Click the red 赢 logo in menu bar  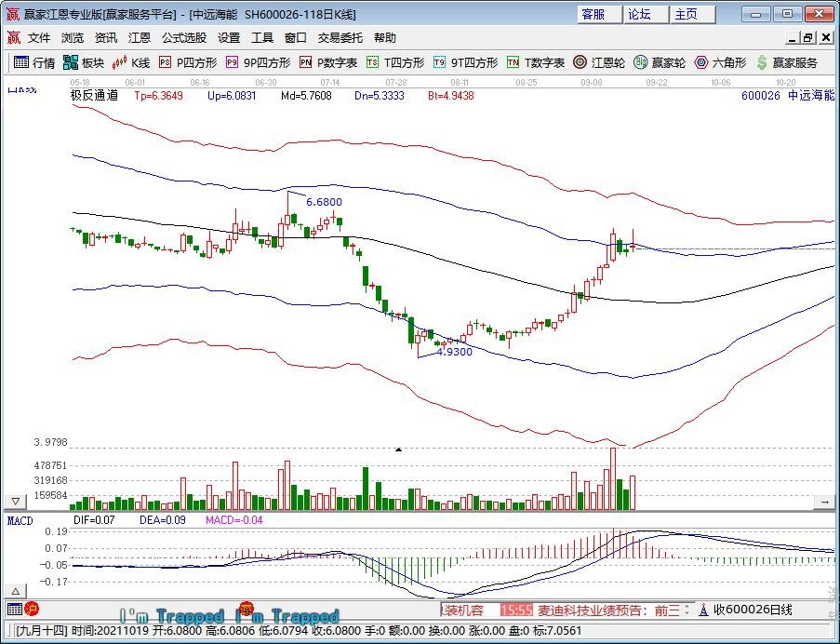pyautogui.click(x=13, y=37)
